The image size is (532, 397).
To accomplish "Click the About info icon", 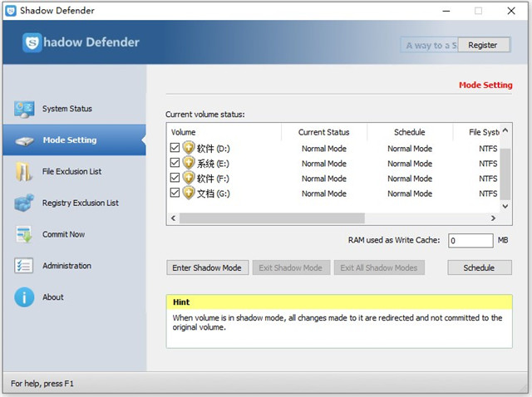I will point(24,297).
